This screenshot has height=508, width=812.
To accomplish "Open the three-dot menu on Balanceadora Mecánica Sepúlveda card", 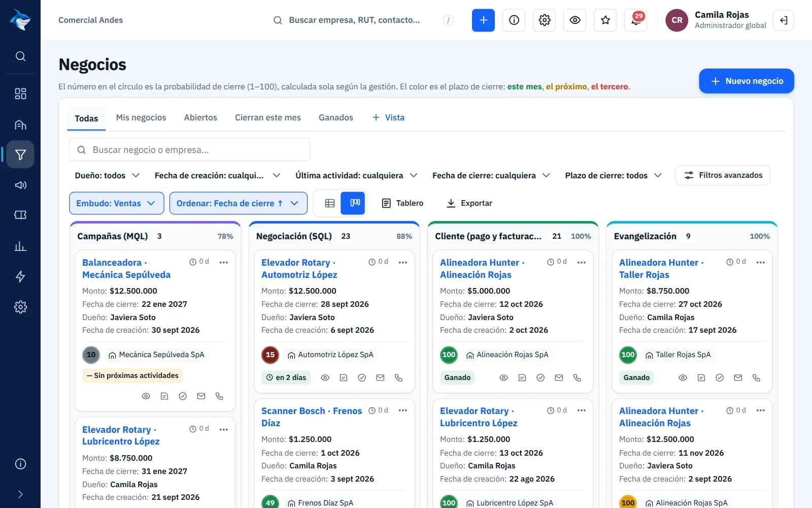I will [x=224, y=262].
